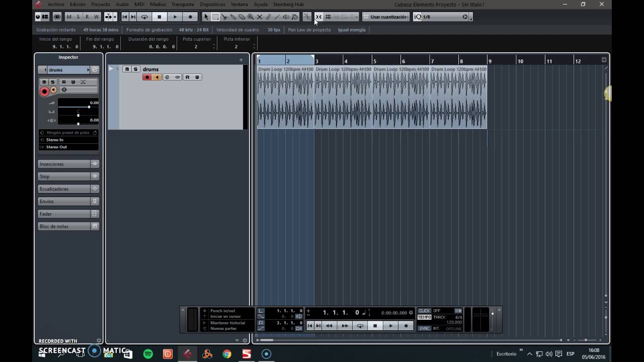The image size is (644, 362).
Task: Toggle Record Enable on drums track list
Action: (147, 77)
